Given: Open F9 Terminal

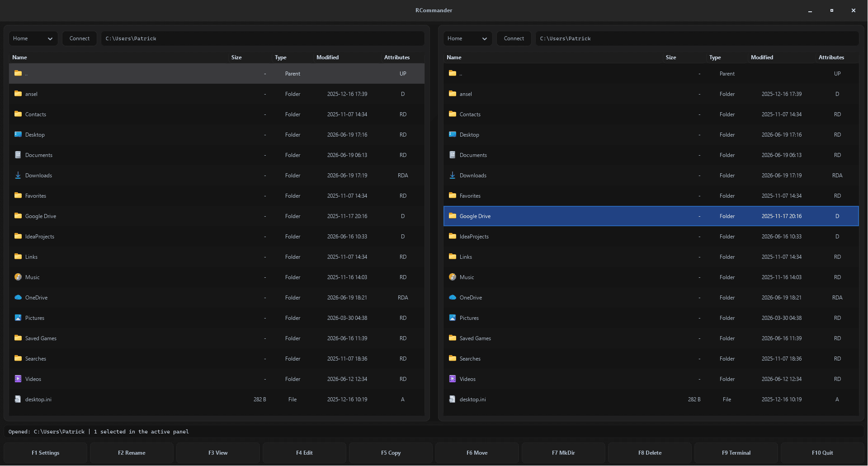Looking at the screenshot, I should click(736, 453).
